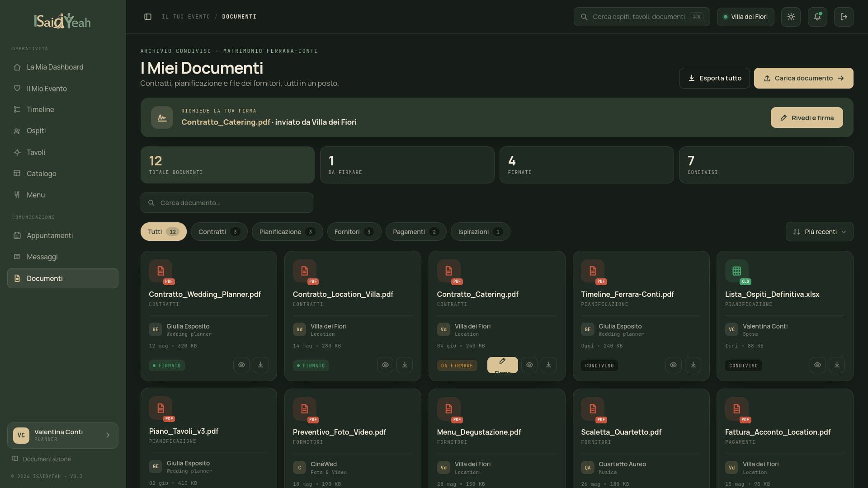Select Documenti sidebar item
The image size is (868, 488).
pos(63,278)
